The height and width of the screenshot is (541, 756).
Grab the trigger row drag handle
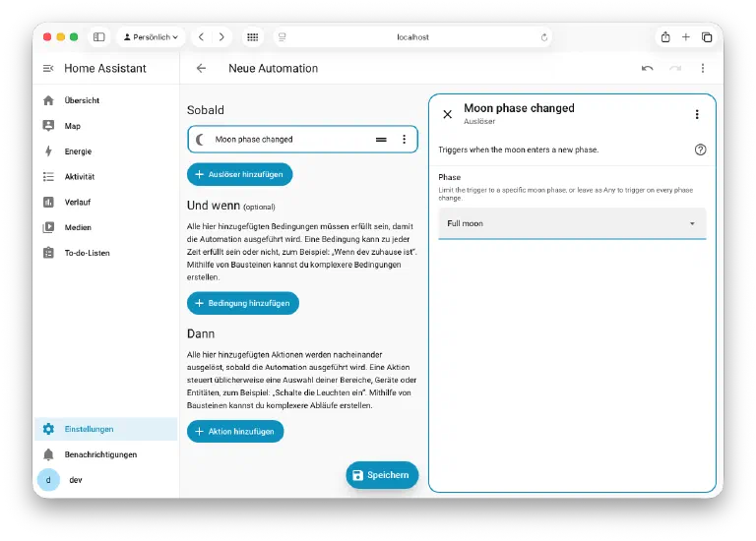381,140
